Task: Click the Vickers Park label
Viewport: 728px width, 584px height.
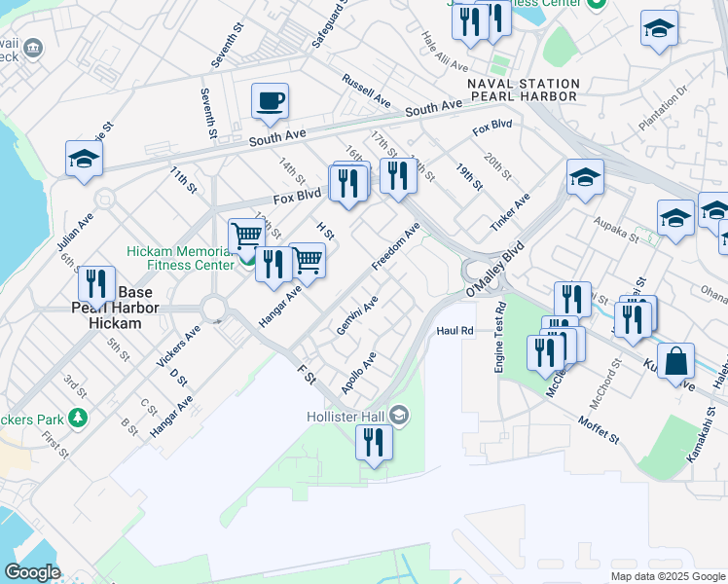Action: pyautogui.click(x=31, y=420)
